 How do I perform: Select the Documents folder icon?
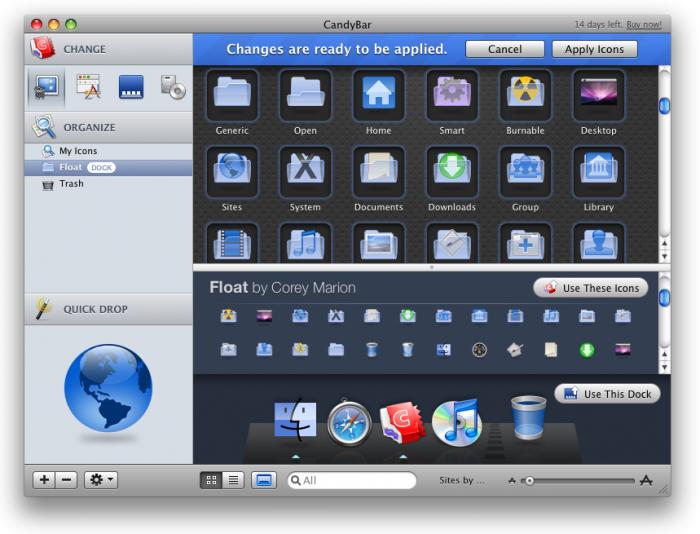(379, 171)
